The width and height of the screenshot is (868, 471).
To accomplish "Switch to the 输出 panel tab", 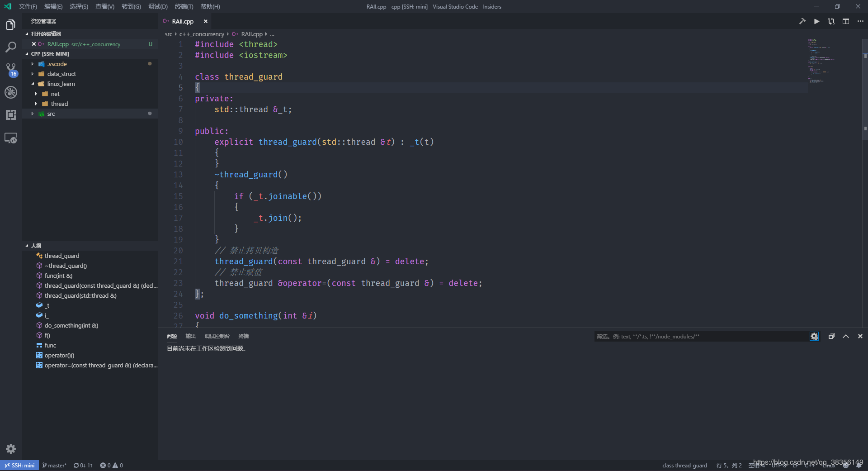I will (x=190, y=336).
